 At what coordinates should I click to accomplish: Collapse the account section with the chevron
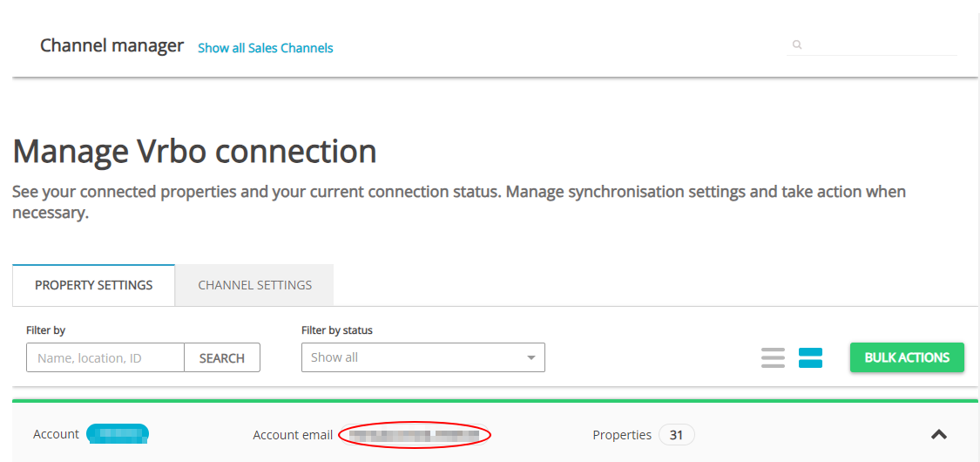939,434
